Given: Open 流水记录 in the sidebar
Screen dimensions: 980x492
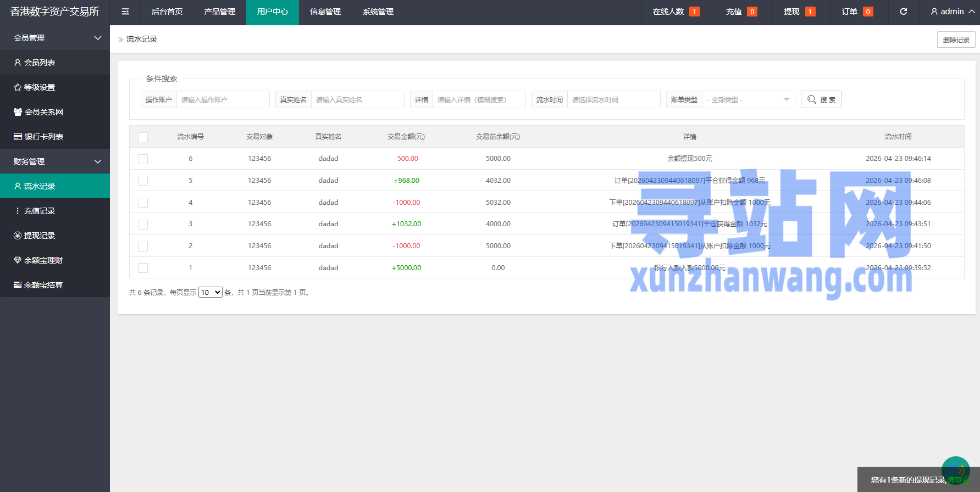Looking at the screenshot, I should tap(55, 186).
